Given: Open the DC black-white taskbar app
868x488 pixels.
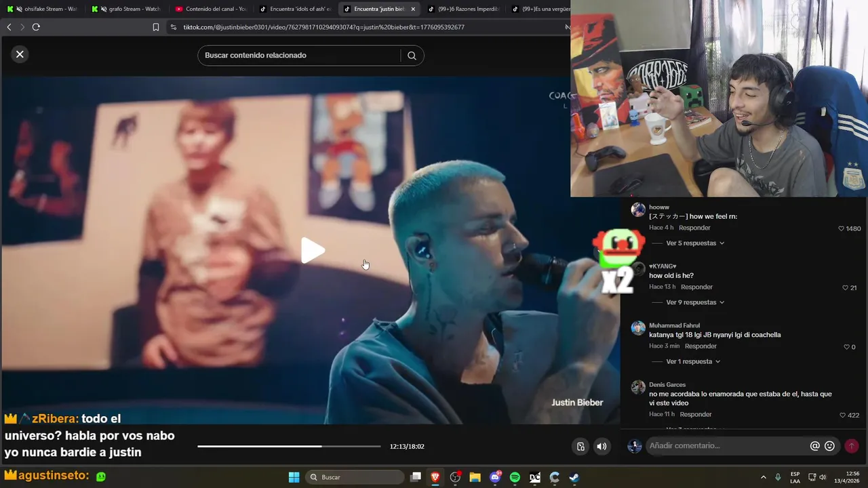Looking at the screenshot, I should tap(534, 477).
